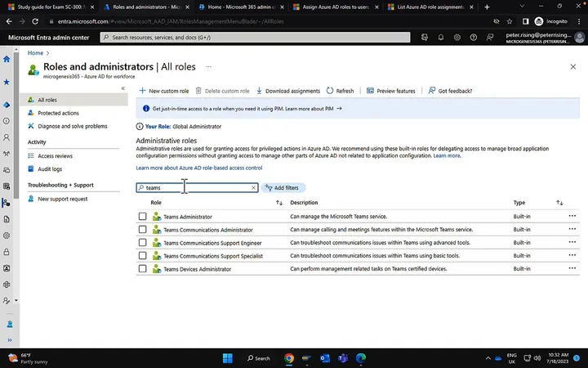
Task: Switch to List Azure AD role assignments tab
Action: coord(430,7)
